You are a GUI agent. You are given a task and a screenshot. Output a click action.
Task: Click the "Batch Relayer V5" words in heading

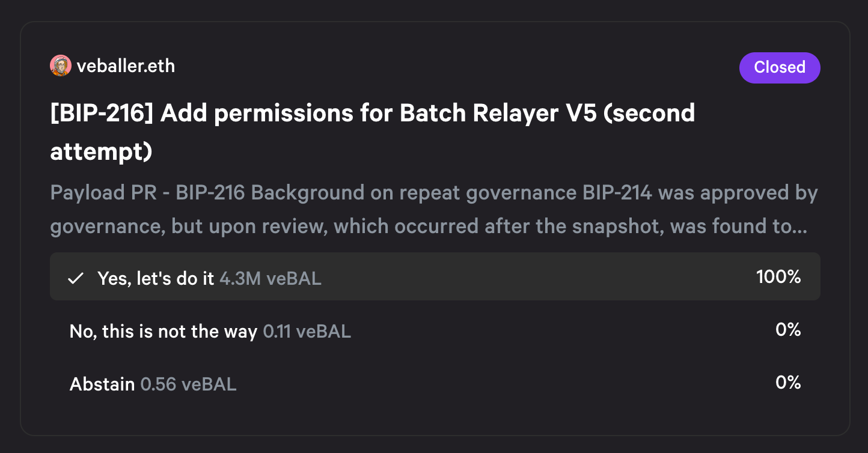click(x=498, y=113)
